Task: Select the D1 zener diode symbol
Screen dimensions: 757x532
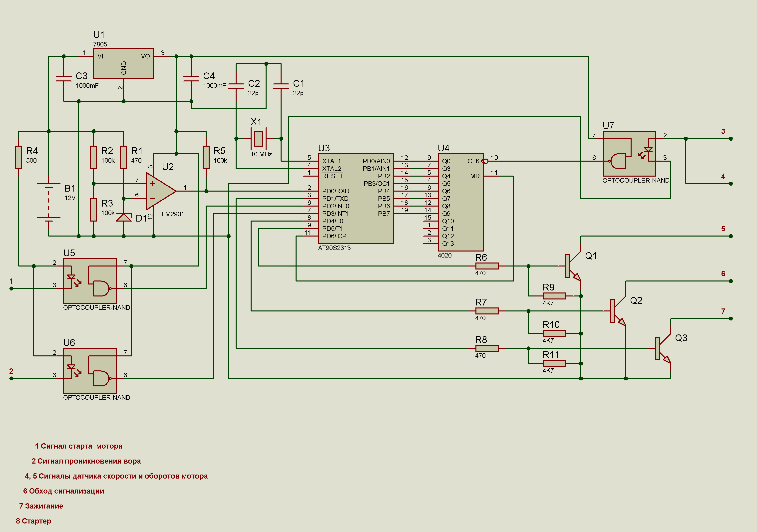Action: (124, 218)
